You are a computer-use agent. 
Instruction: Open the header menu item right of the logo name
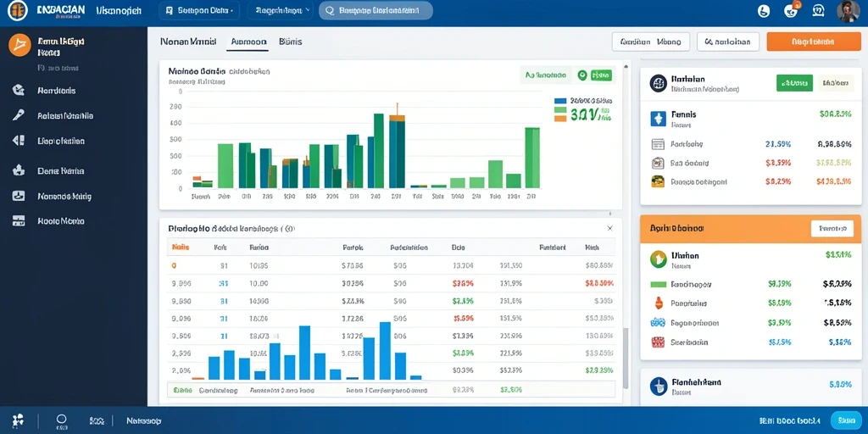pos(118,10)
